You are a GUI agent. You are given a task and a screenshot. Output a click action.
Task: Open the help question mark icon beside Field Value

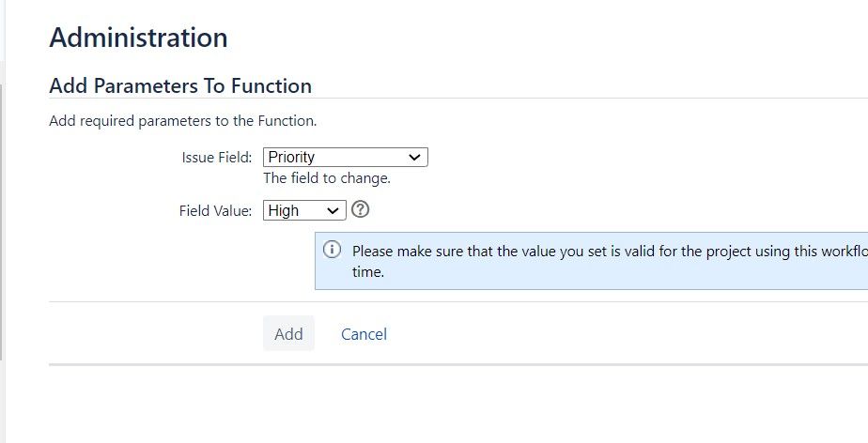tap(360, 209)
